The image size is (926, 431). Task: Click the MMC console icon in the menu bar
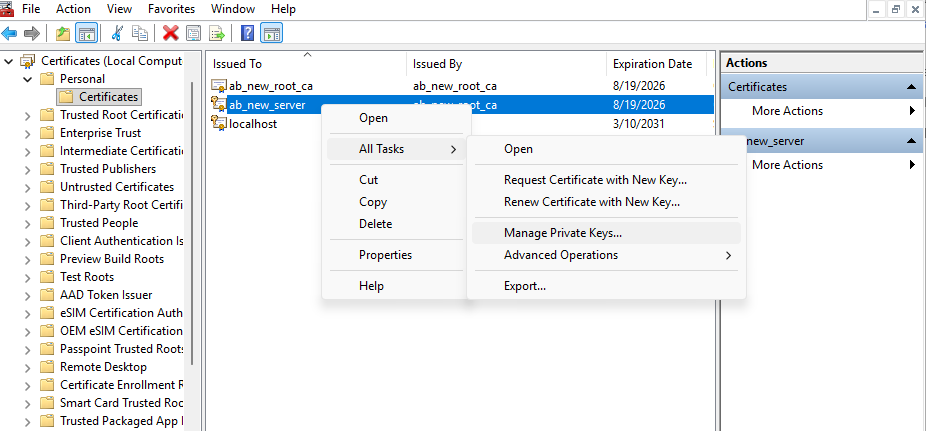6,8
